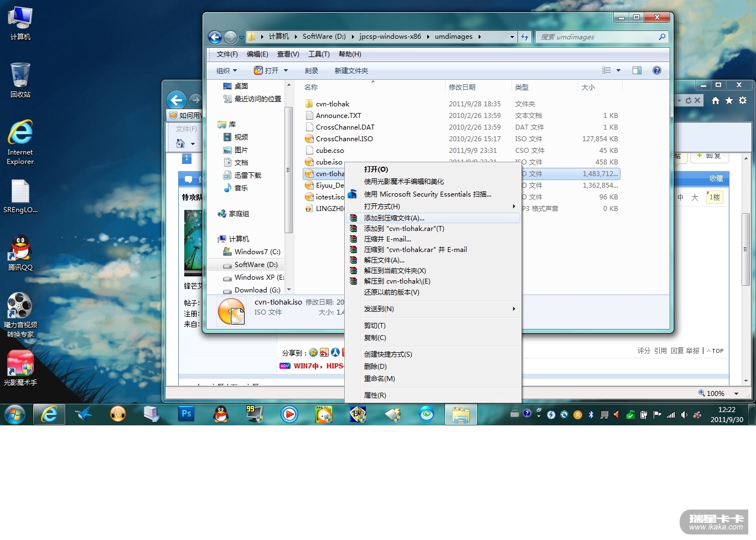This screenshot has height=540, width=756.
Task: Open Internet Explorer desktop icon
Action: pos(20,141)
